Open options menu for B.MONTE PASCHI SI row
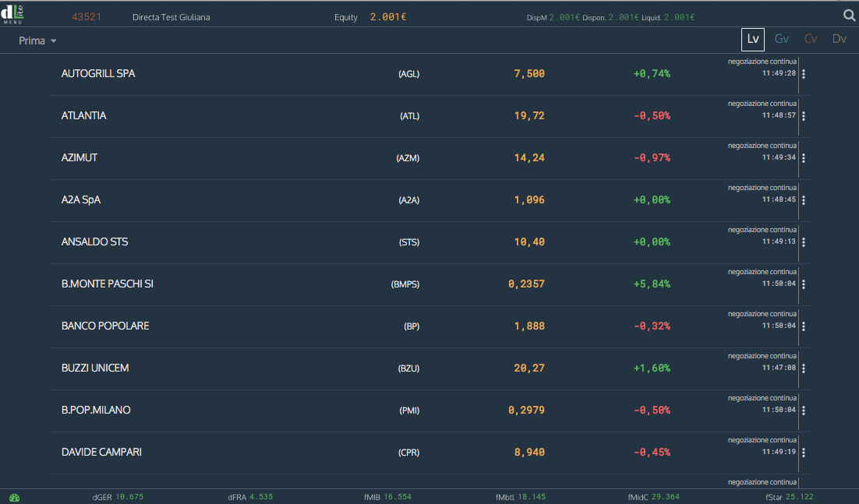 (804, 284)
